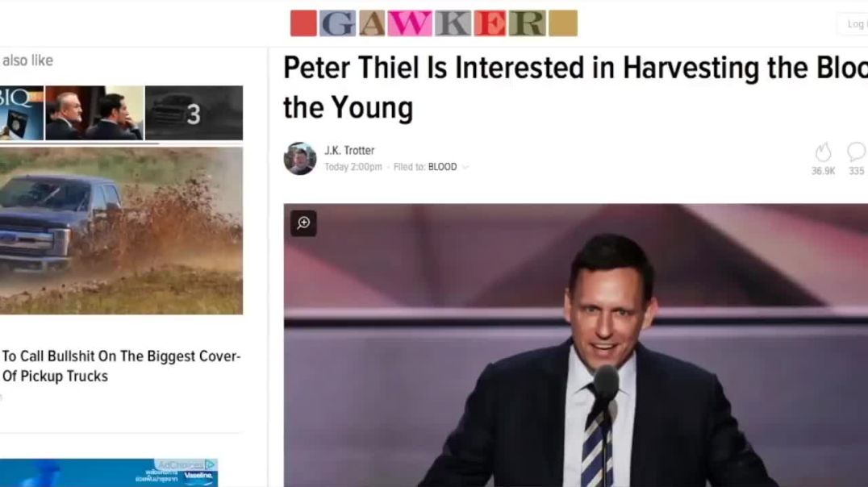
Task: Click the tan square ending Gawker logo
Action: point(564,23)
